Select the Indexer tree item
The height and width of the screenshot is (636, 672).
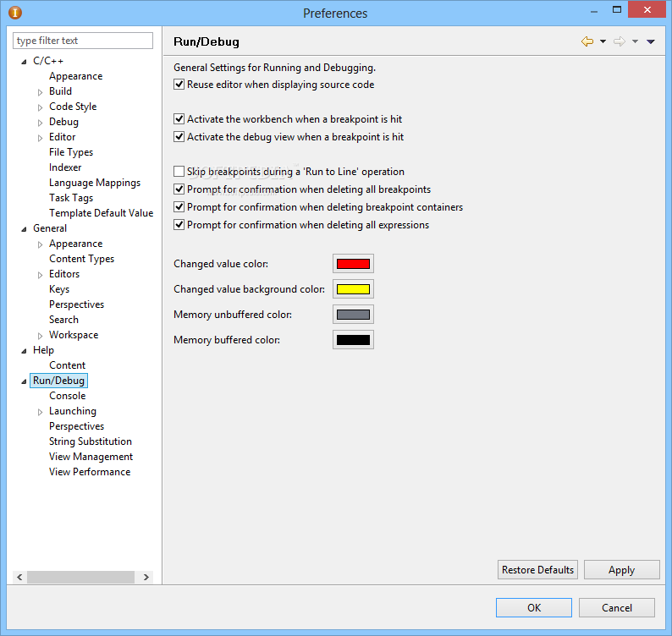[x=65, y=167]
